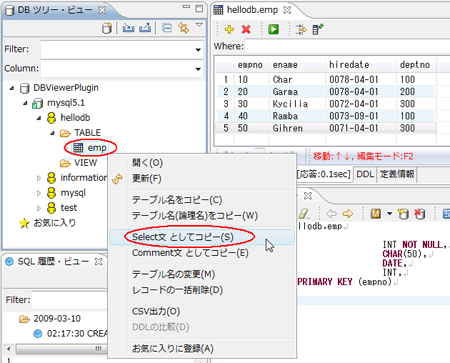Open the 2009-03-10 history folder

click(x=57, y=319)
